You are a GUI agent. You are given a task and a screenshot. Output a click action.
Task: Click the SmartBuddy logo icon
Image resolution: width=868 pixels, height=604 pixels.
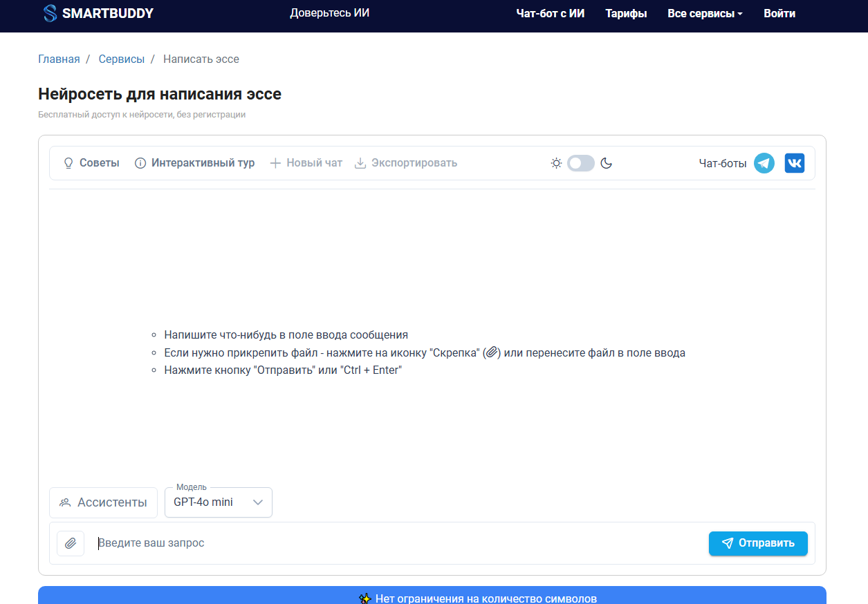click(50, 13)
